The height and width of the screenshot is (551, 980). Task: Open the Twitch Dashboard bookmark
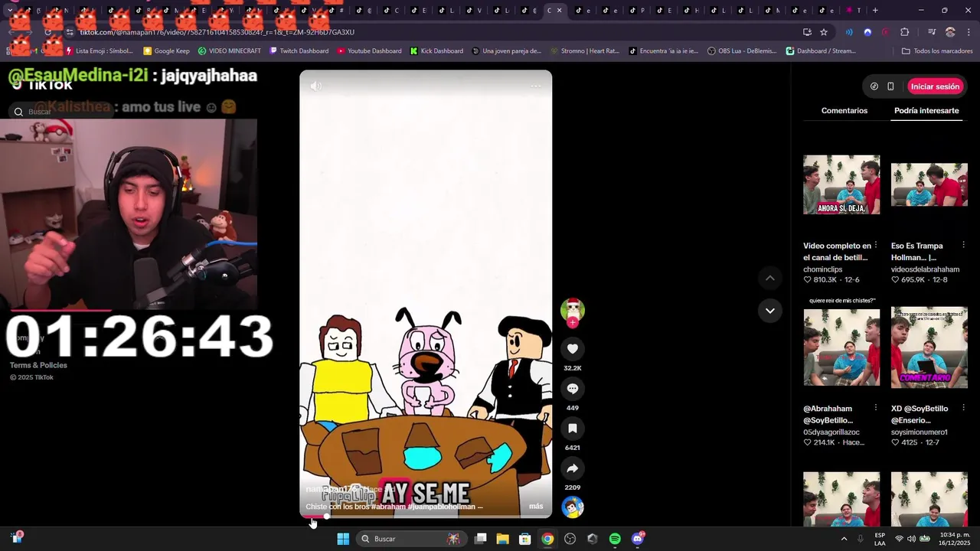299,51
